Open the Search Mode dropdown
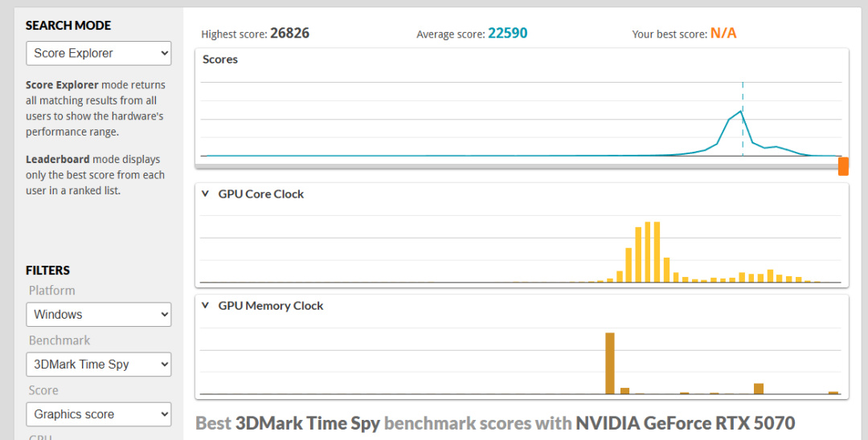Image resolution: width=868 pixels, height=440 pixels. click(x=98, y=54)
